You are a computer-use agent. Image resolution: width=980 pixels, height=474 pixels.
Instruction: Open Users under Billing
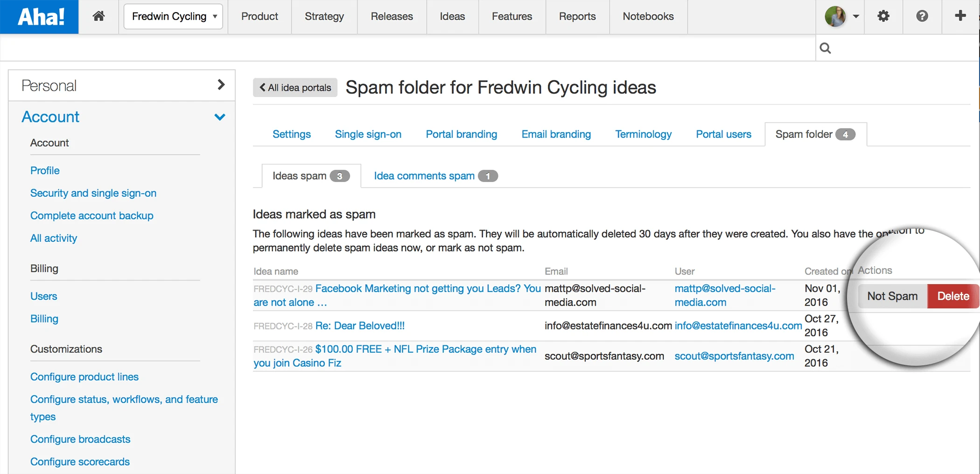[x=44, y=296]
